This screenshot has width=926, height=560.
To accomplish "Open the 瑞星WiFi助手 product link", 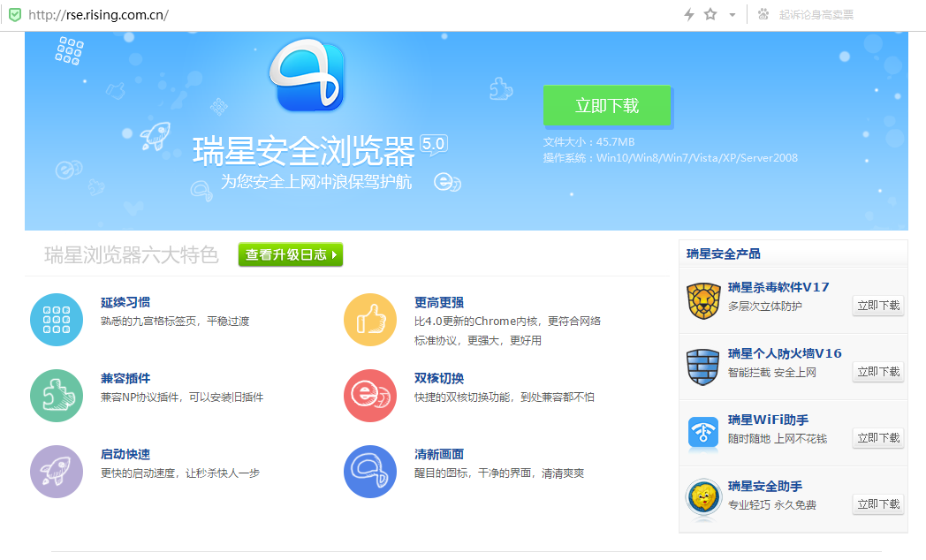I will pyautogui.click(x=768, y=420).
